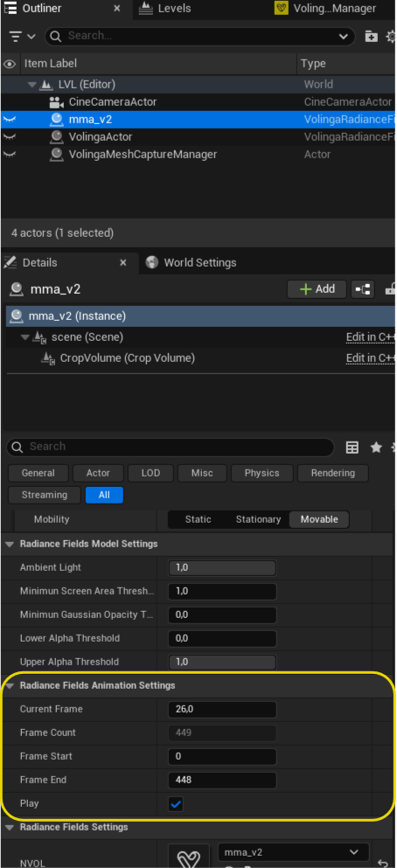
Task: Filter details by Streaming category
Action: (45, 496)
